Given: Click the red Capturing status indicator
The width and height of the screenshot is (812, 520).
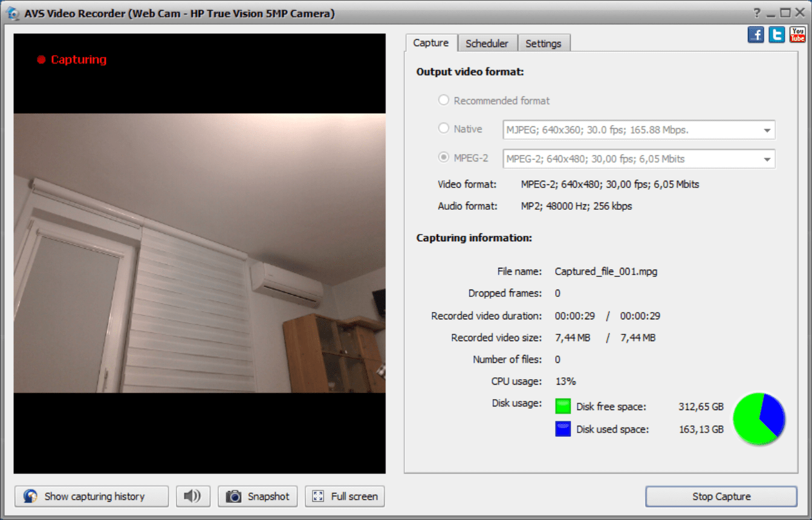Looking at the screenshot, I should 72,59.
